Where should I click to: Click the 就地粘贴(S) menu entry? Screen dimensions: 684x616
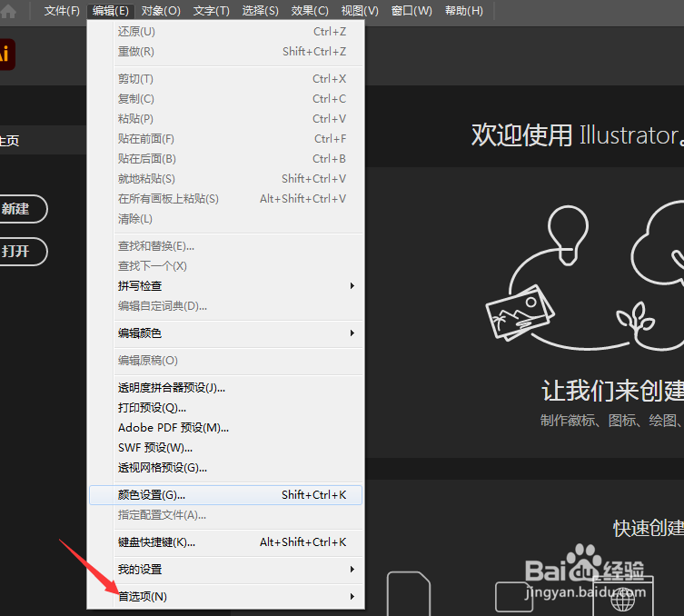click(225, 179)
